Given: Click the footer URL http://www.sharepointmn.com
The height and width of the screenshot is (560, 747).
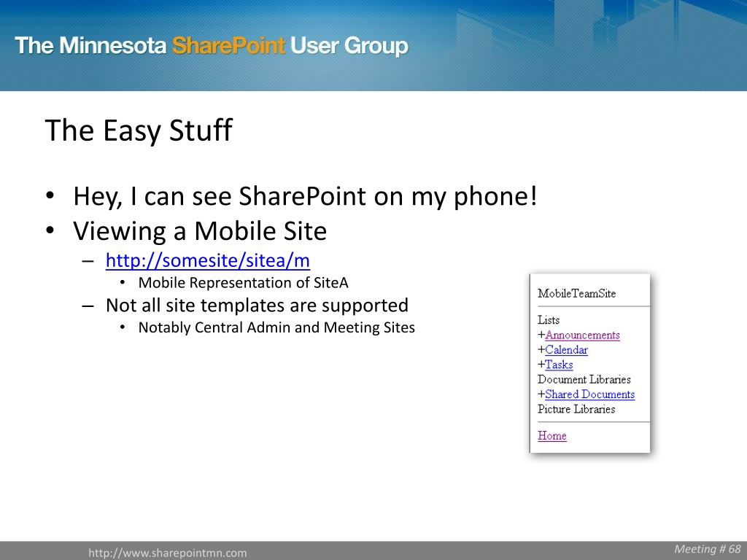Looking at the screenshot, I should point(168,553).
